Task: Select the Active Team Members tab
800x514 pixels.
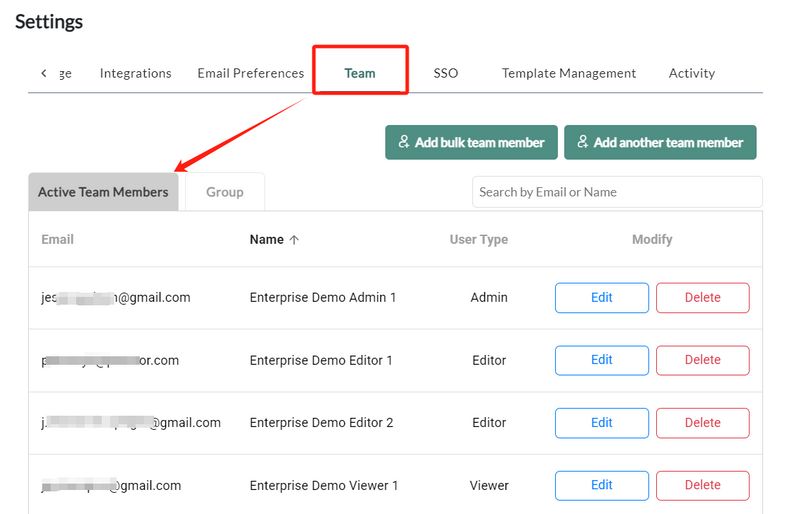Action: pyautogui.click(x=103, y=192)
